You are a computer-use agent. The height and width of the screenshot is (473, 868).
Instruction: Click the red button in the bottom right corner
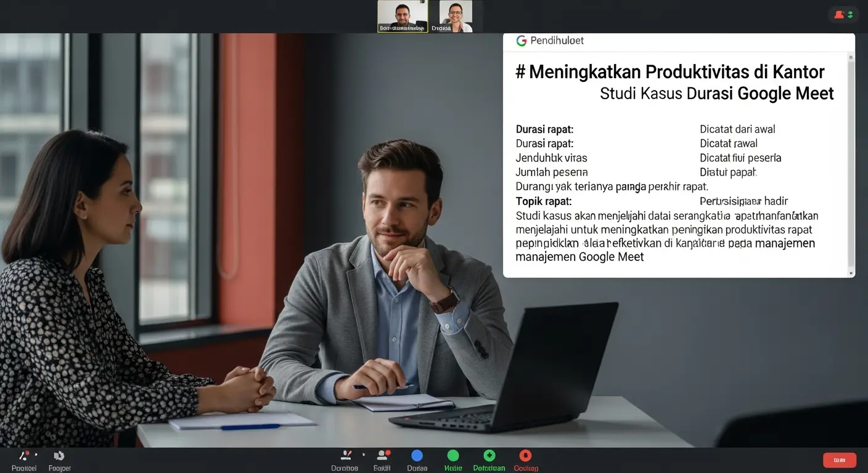pos(839,459)
